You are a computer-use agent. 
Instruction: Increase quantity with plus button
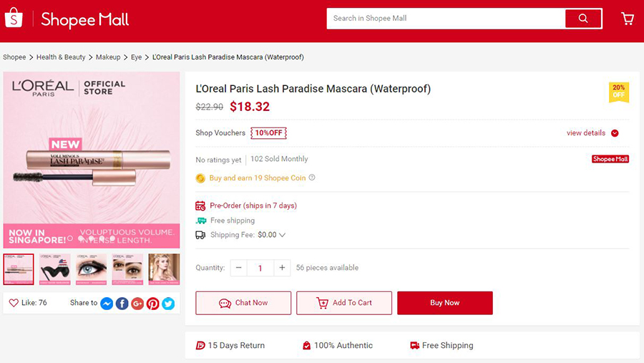click(282, 268)
